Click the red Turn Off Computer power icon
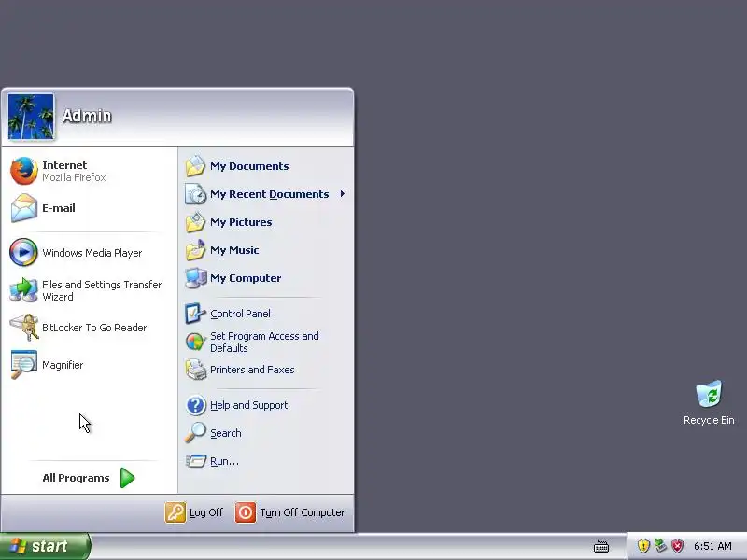 click(246, 512)
